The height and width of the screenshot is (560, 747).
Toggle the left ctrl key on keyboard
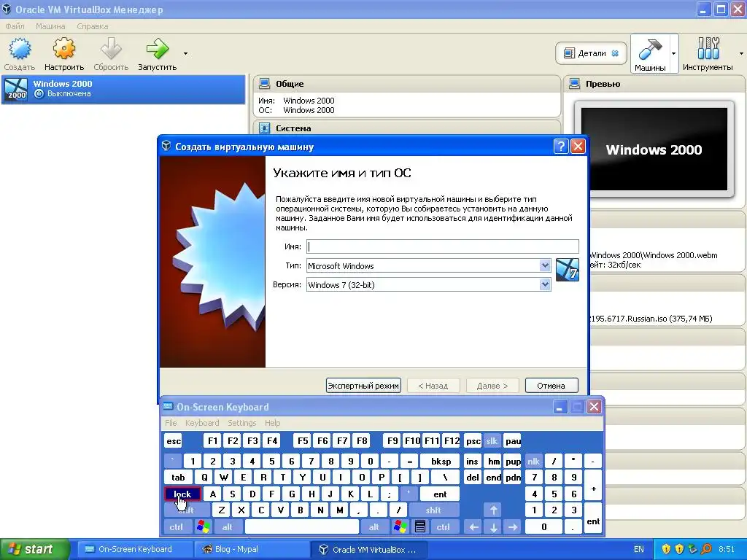coord(177,526)
